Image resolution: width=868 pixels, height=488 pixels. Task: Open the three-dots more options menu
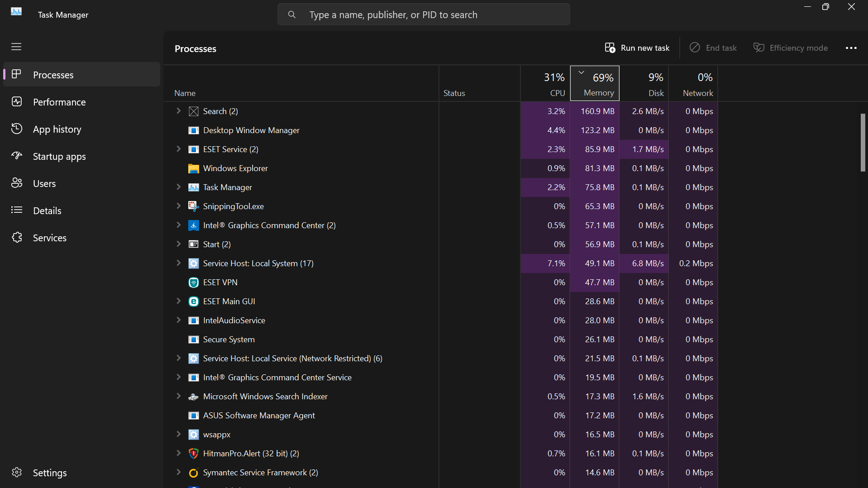[x=851, y=48]
